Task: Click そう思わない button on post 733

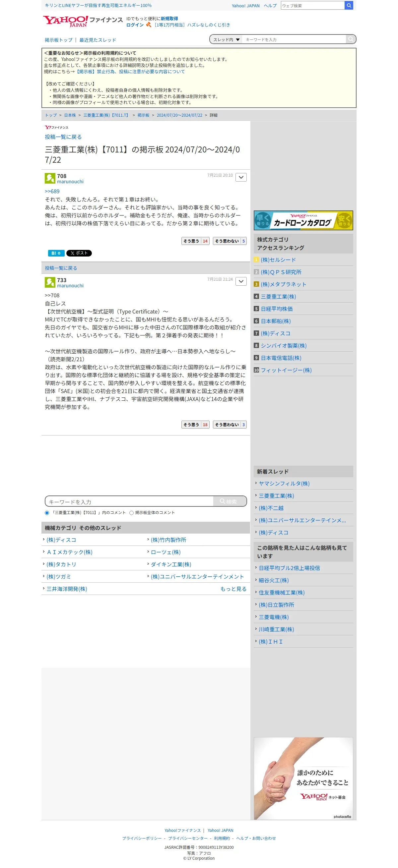Action: [230, 425]
